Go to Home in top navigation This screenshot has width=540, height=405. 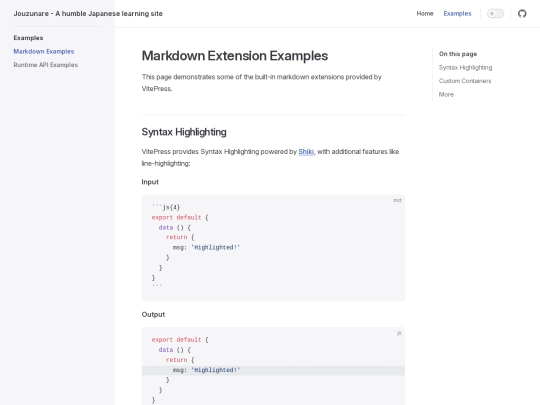tap(425, 13)
